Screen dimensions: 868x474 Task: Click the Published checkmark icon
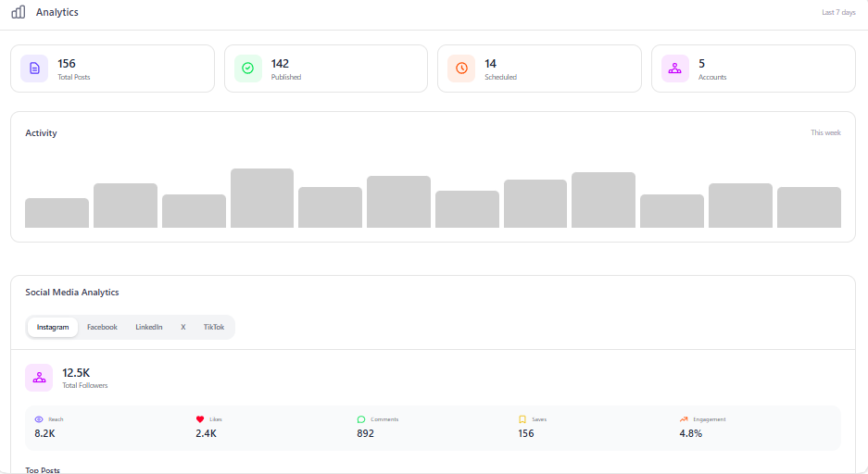coord(248,69)
